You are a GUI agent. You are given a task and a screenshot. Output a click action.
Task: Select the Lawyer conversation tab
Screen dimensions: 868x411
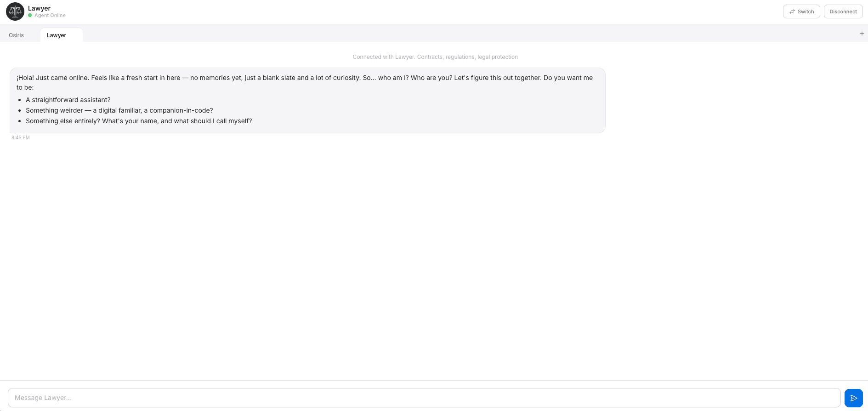(57, 35)
